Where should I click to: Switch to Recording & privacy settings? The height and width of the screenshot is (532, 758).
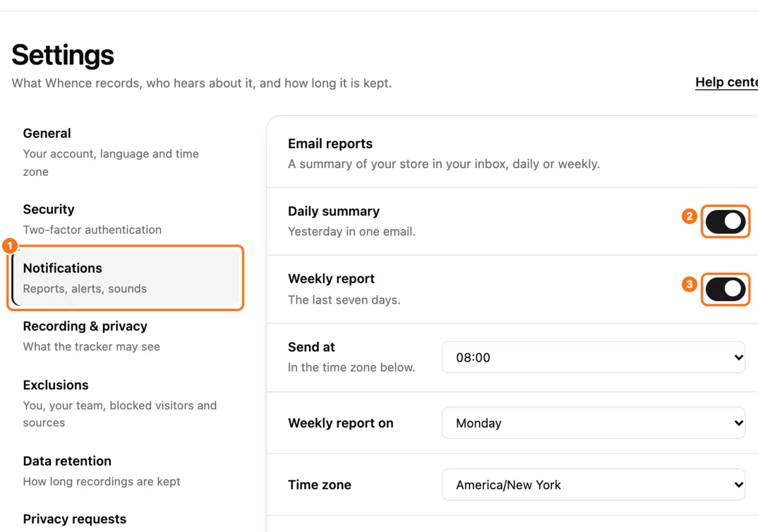click(x=126, y=336)
